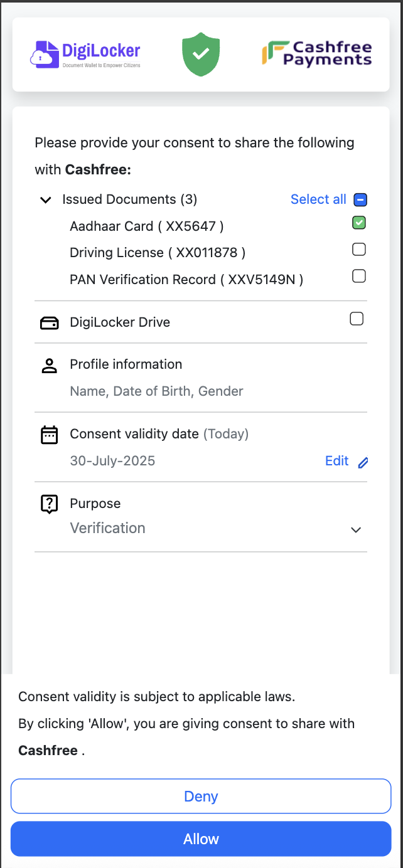Click the Consent validity date label
This screenshot has width=403, height=868.
[x=134, y=434]
